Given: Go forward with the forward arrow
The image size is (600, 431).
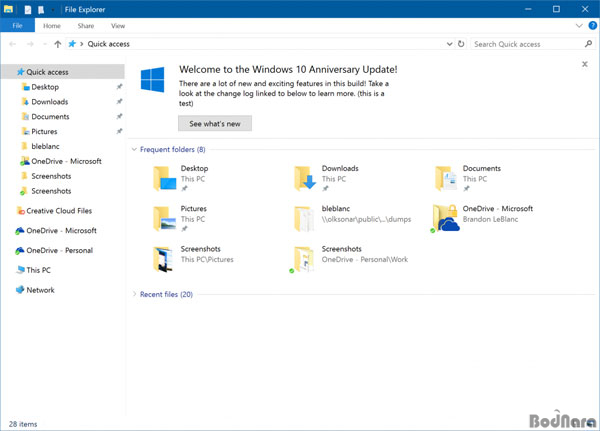Looking at the screenshot, I should click(x=30, y=44).
